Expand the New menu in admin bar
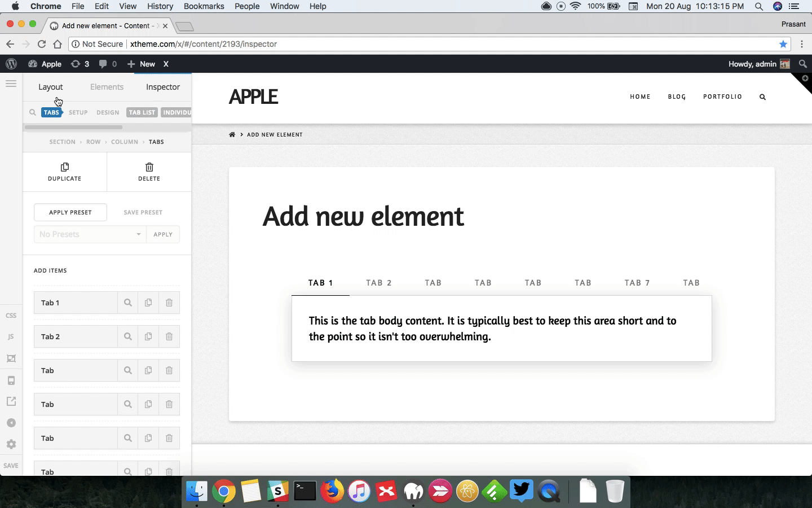The width and height of the screenshot is (812, 508). (x=141, y=64)
